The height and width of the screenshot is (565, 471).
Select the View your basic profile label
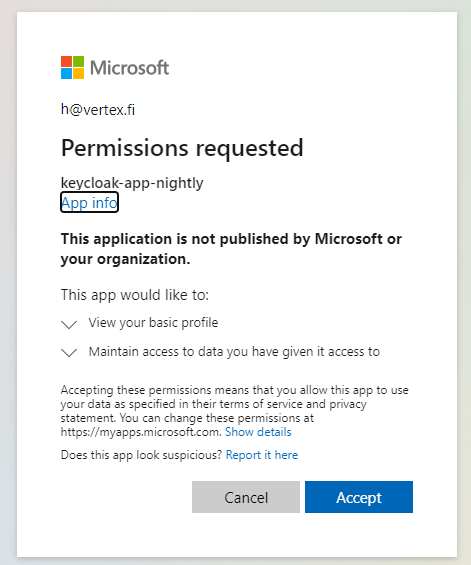point(154,323)
